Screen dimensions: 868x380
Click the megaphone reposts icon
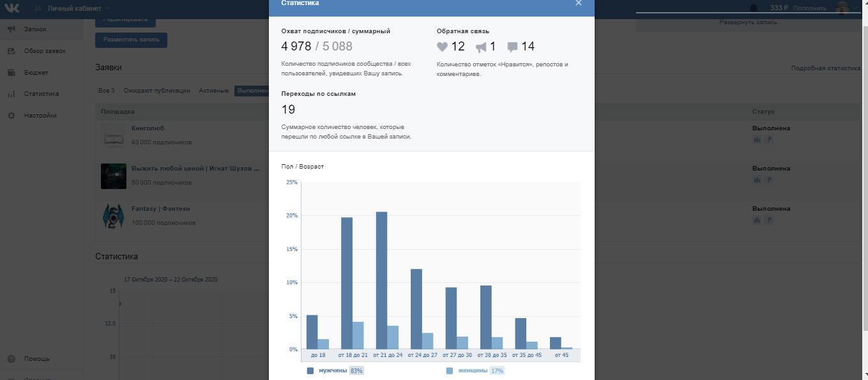481,47
